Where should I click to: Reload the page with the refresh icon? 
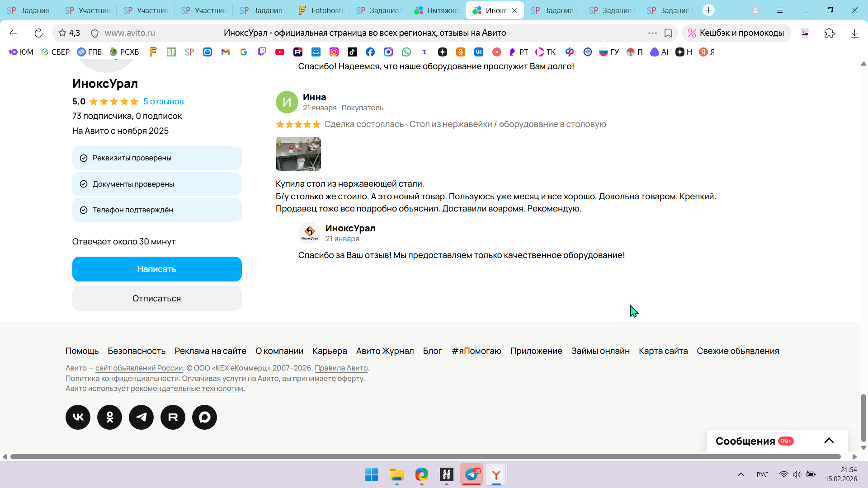click(38, 33)
